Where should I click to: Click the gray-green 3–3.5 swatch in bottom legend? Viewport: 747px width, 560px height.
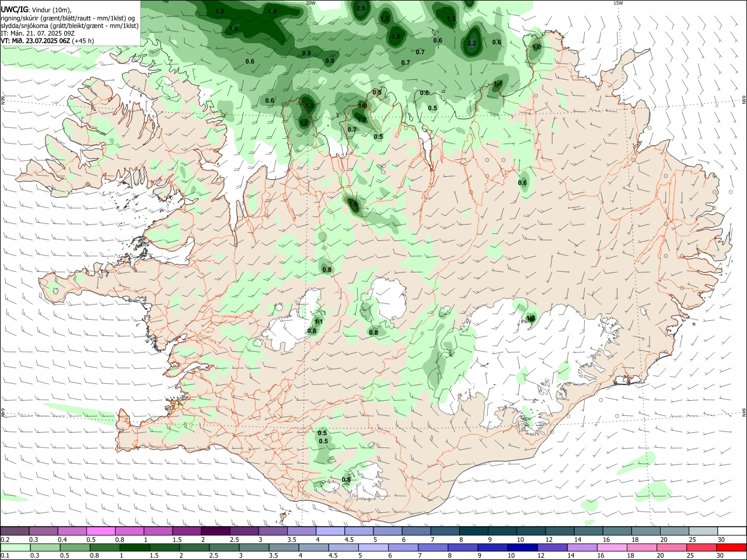[254, 547]
